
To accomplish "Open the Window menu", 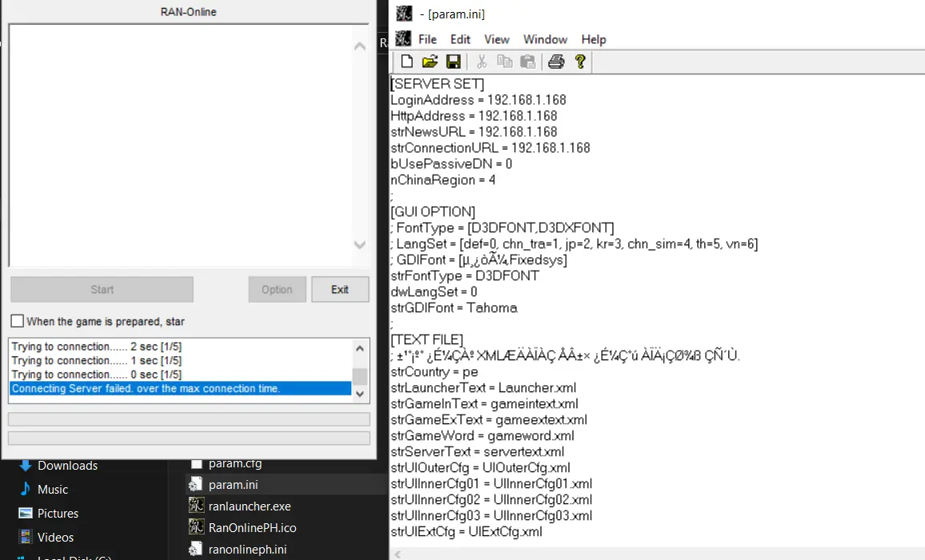I will [x=545, y=39].
